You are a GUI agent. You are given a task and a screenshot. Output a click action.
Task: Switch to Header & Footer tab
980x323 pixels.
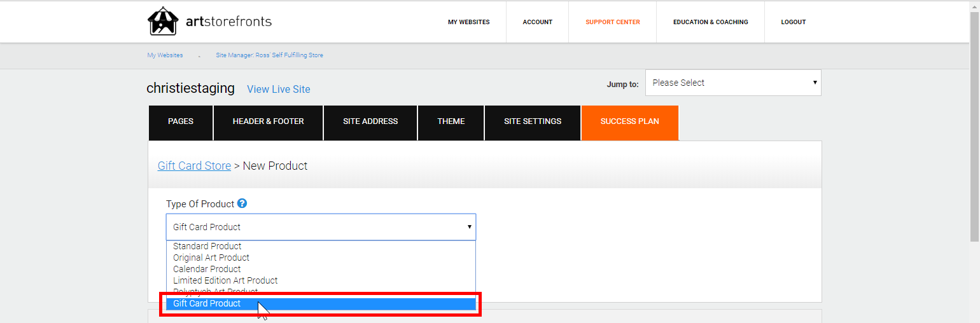(x=268, y=121)
